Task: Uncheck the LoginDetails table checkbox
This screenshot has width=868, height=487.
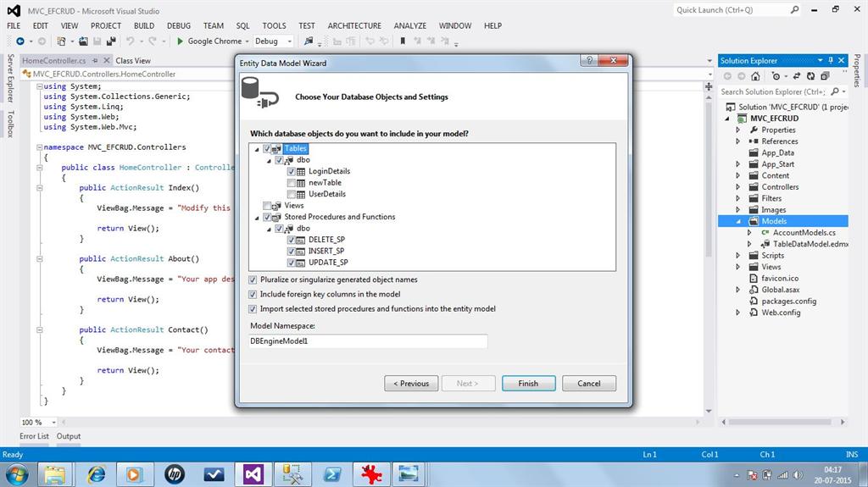Action: click(292, 172)
